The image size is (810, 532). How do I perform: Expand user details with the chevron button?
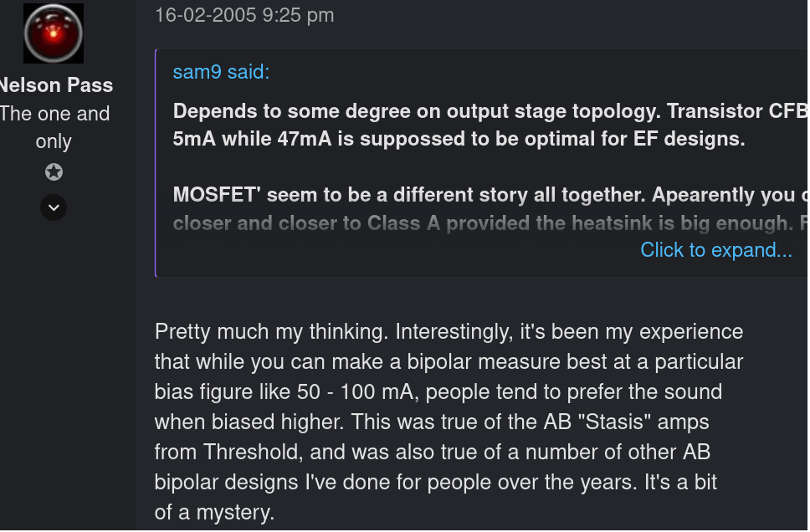[54, 207]
